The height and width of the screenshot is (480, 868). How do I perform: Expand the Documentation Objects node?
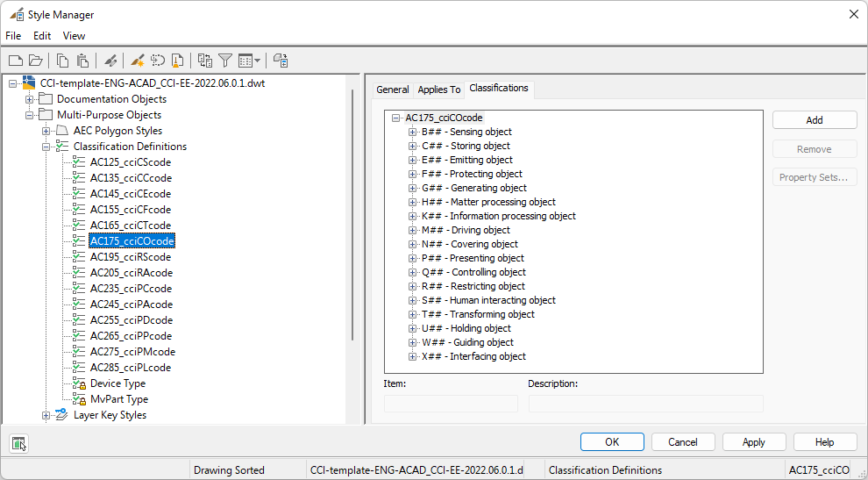click(x=30, y=99)
